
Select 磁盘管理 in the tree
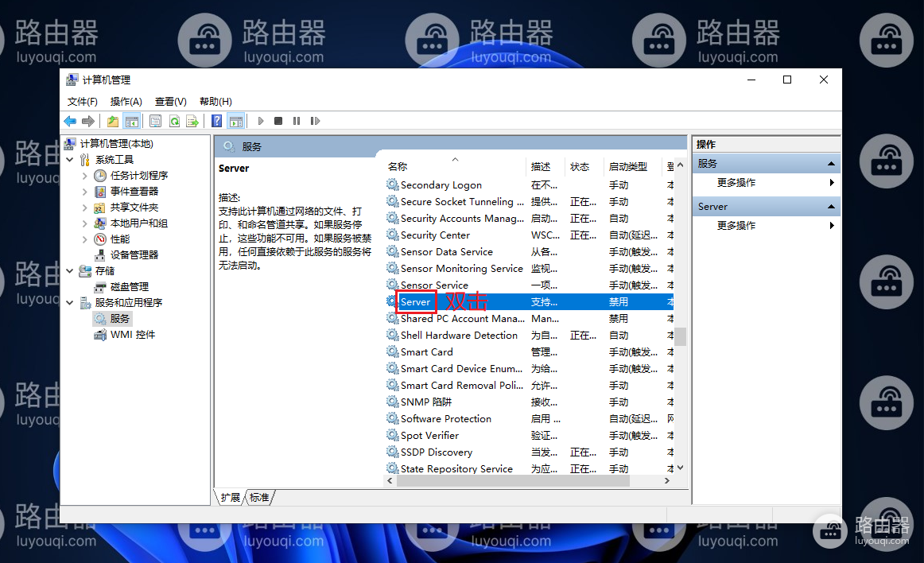[x=130, y=286]
